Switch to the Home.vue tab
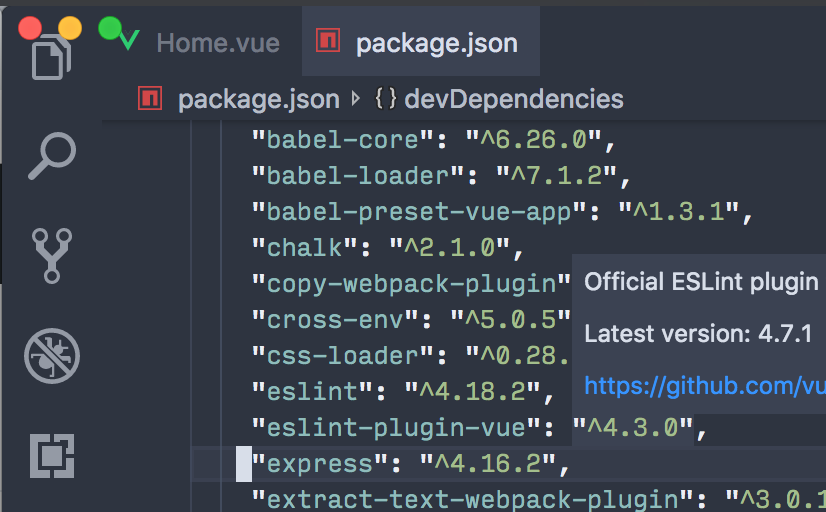Screen dimensions: 826x512 click(218, 43)
